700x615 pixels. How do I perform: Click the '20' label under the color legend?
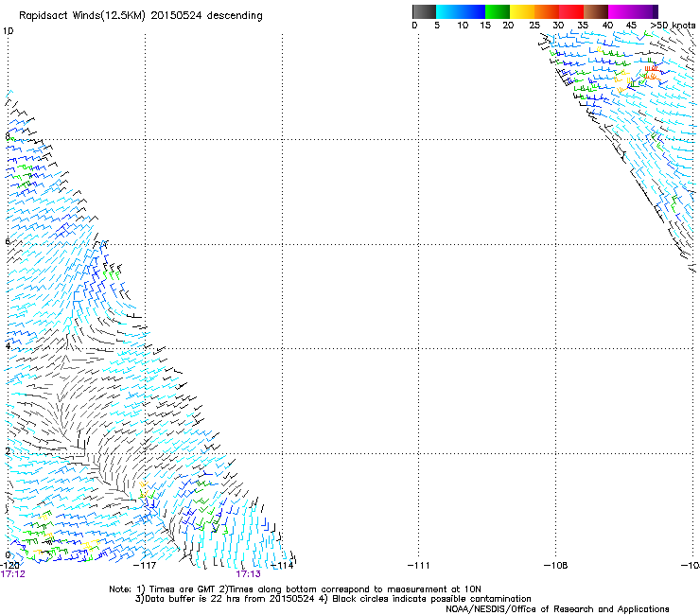coord(508,26)
